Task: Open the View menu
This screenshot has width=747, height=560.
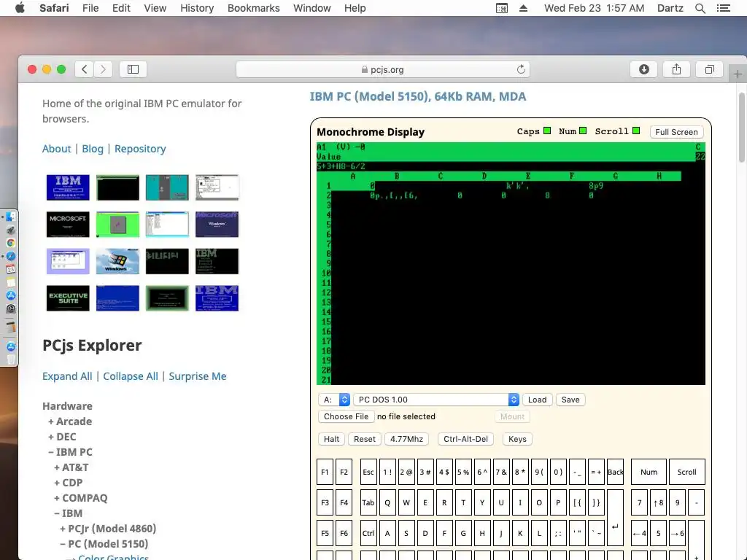Action: 155,8
